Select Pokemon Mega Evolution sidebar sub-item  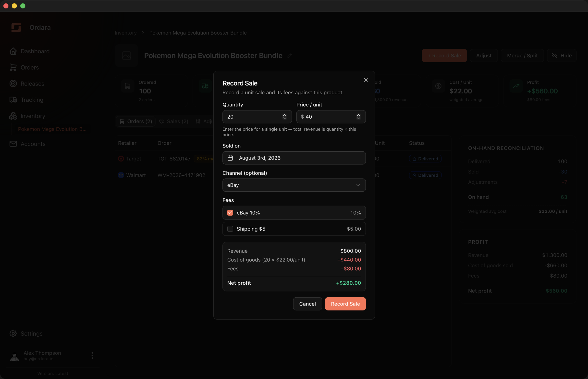52,129
